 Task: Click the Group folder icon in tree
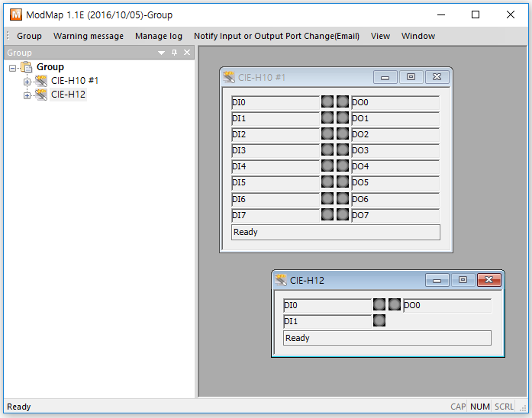pyautogui.click(x=27, y=67)
